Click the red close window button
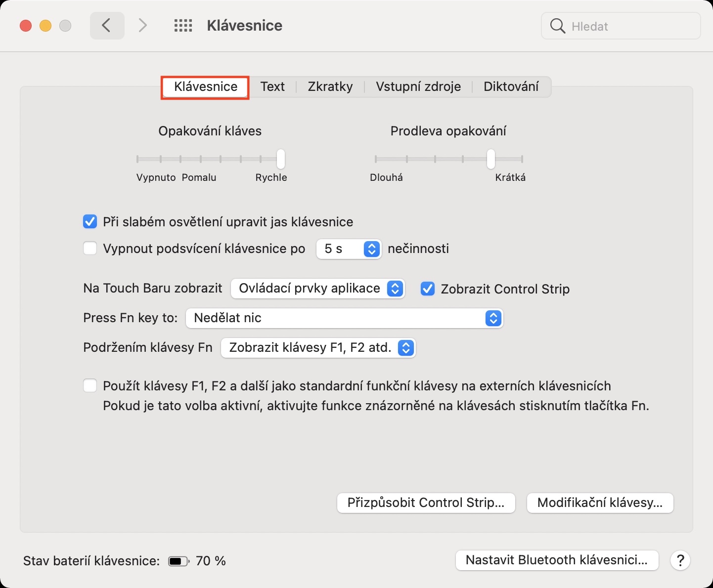713x588 pixels. point(26,26)
